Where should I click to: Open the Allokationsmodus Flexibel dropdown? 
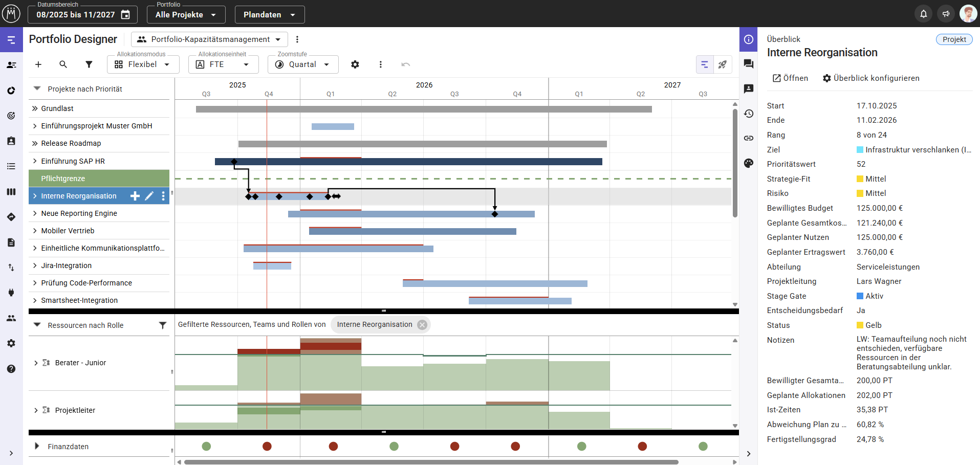(143, 64)
